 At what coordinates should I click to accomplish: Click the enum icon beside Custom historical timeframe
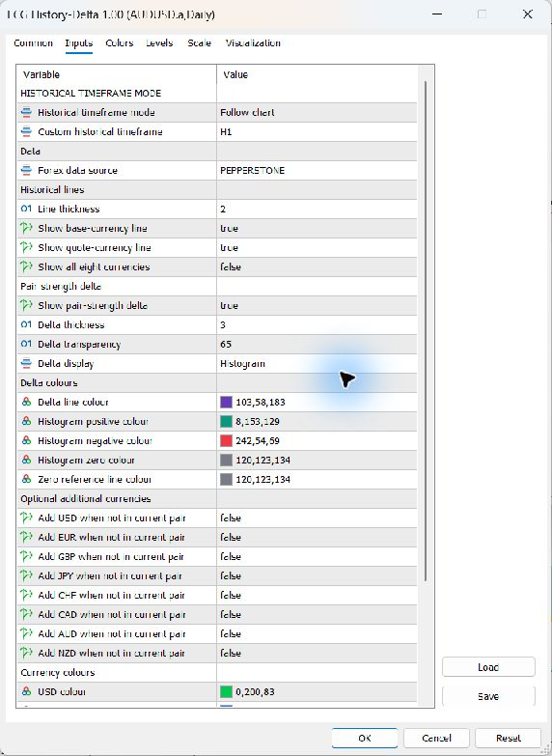[x=26, y=131]
